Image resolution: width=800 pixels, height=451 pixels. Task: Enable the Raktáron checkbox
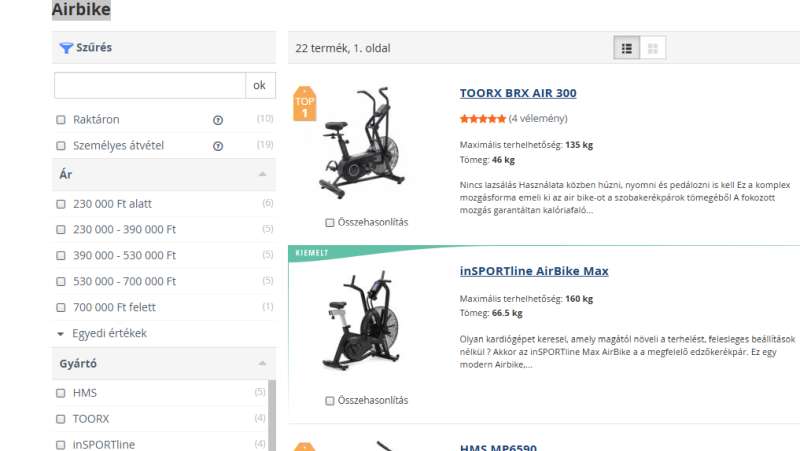[61, 120]
